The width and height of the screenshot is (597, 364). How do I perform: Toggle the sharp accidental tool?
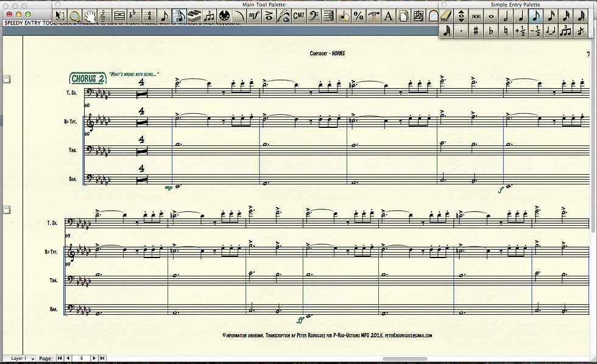pos(476,31)
